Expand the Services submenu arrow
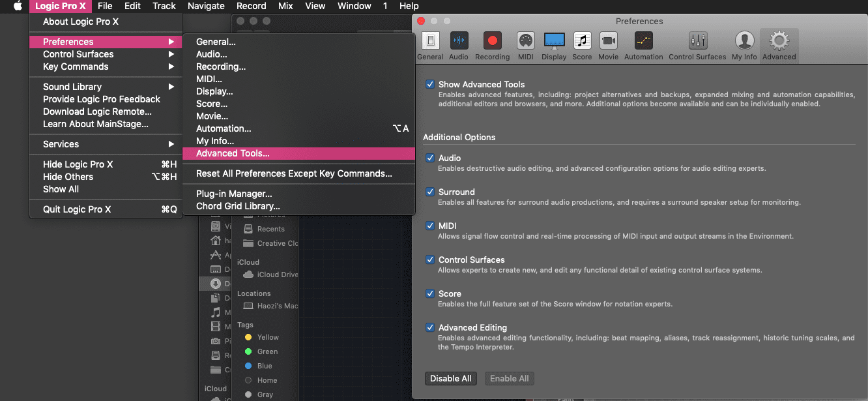The width and height of the screenshot is (868, 401). pyautogui.click(x=171, y=144)
